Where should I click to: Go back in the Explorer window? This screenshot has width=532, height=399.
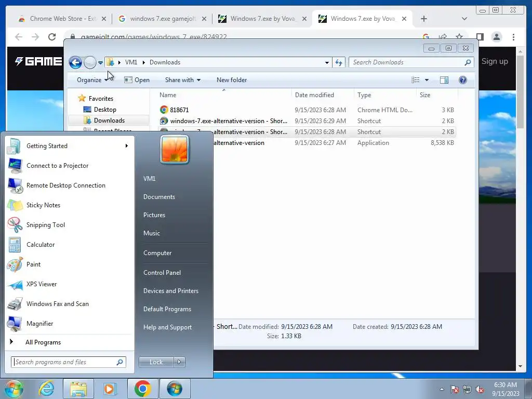pyautogui.click(x=75, y=62)
